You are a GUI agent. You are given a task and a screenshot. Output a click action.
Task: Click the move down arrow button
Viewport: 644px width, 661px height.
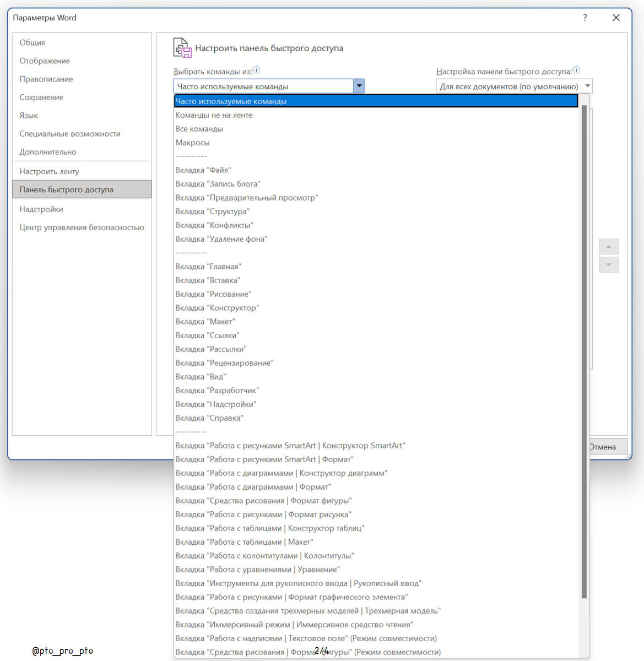click(x=608, y=265)
